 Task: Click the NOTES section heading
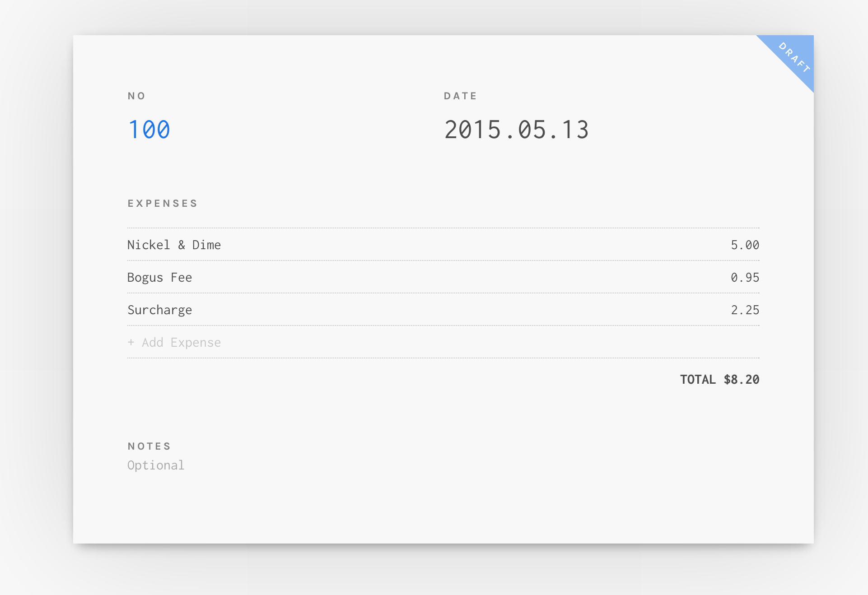coord(149,446)
